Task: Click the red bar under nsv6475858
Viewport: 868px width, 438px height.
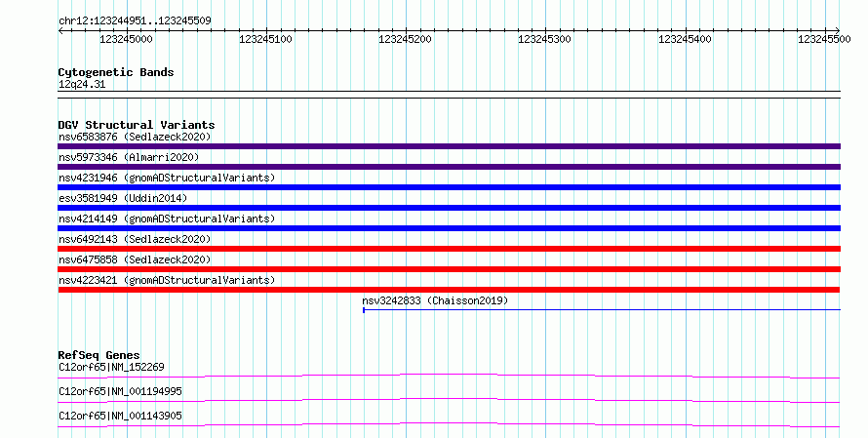Action: (449, 269)
